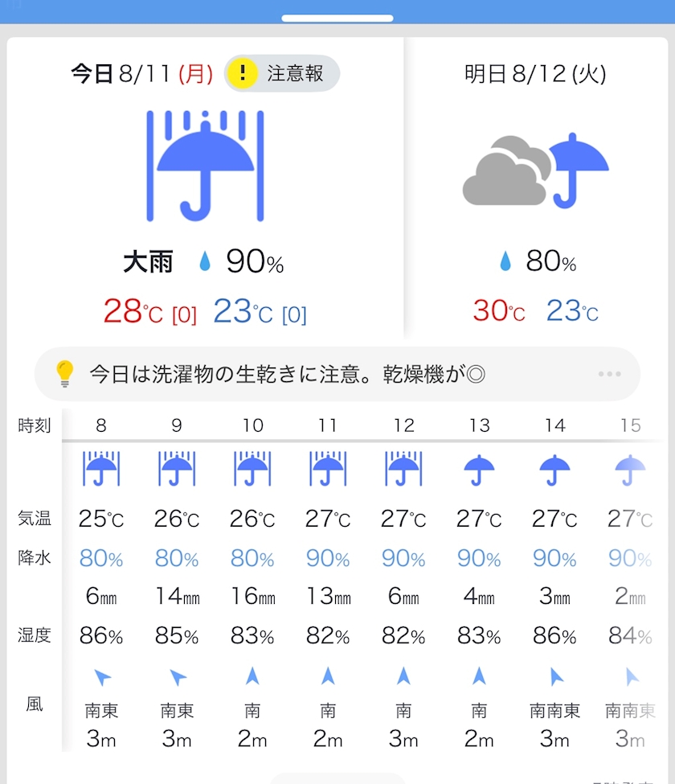Switch to the 明日 8/12 forecast panel
Viewport: 675px width, 784px height.
click(x=535, y=75)
